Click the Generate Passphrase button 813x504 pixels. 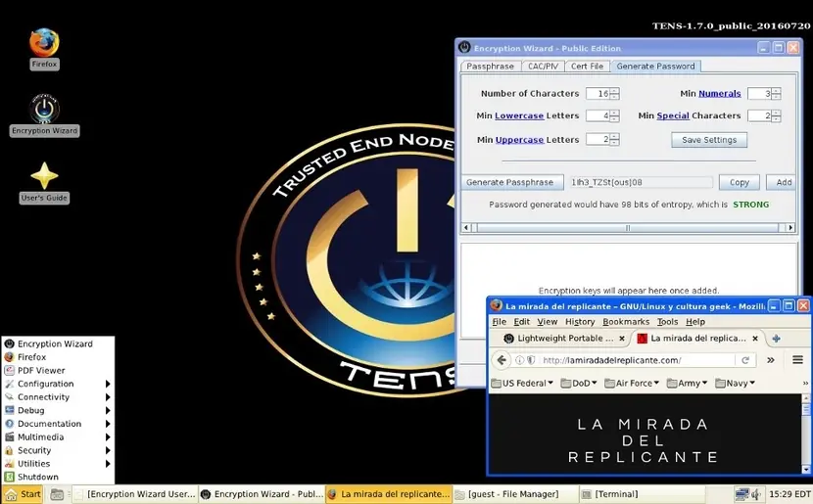pyautogui.click(x=512, y=182)
